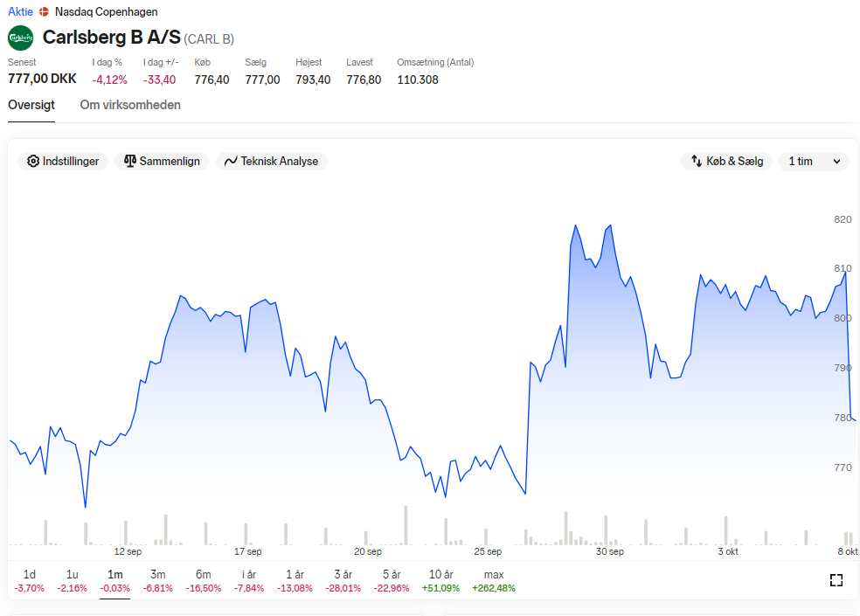Select the max time range
Screen dimensions: 860x616
pyautogui.click(x=494, y=581)
